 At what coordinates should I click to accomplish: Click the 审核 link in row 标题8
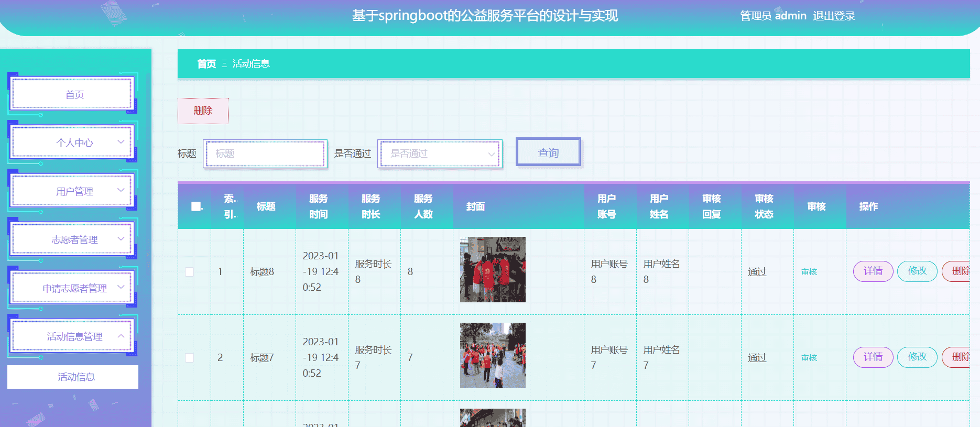click(x=809, y=272)
